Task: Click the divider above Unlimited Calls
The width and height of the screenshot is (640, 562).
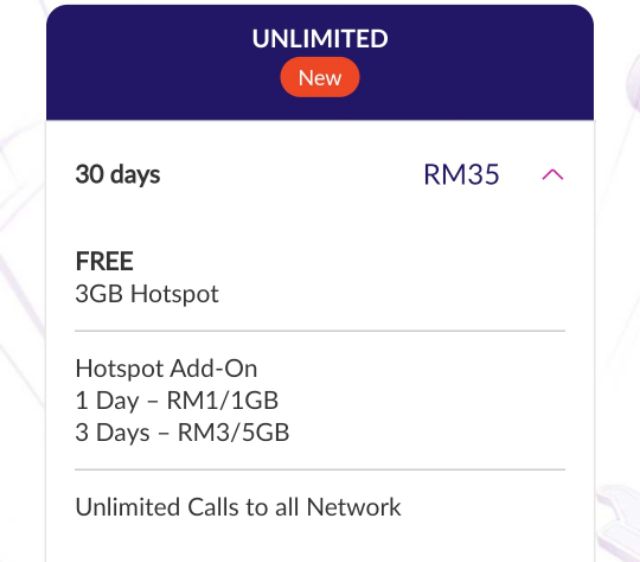Action: [x=320, y=469]
